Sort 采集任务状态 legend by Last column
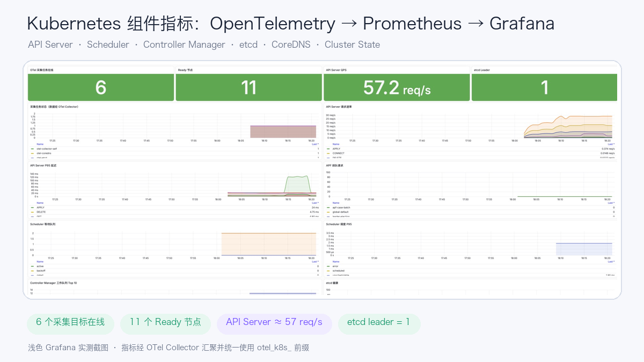644x362 pixels. pos(315,144)
